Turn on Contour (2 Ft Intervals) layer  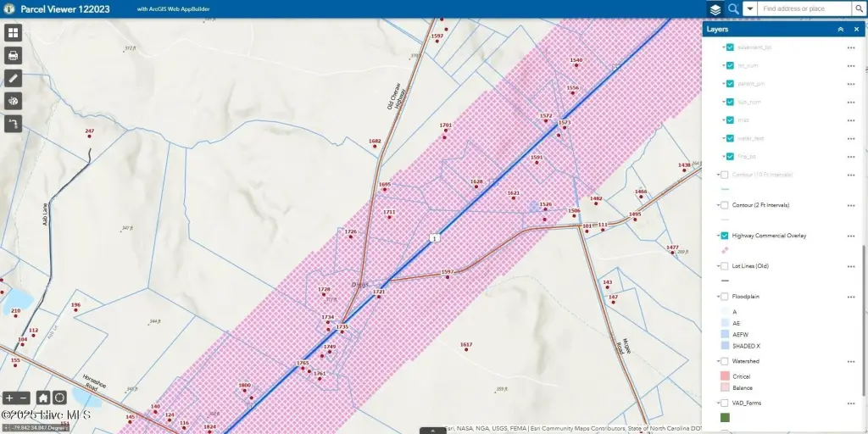pyautogui.click(x=725, y=205)
